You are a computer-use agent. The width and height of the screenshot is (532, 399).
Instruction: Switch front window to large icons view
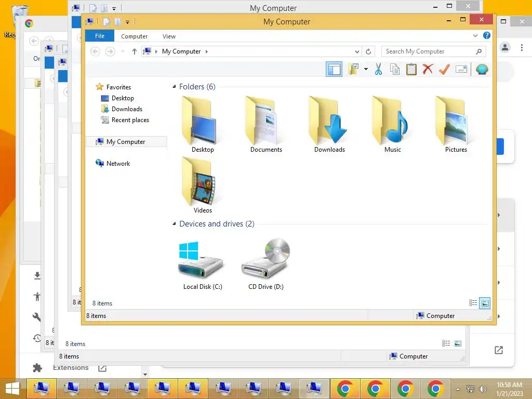click(485, 303)
